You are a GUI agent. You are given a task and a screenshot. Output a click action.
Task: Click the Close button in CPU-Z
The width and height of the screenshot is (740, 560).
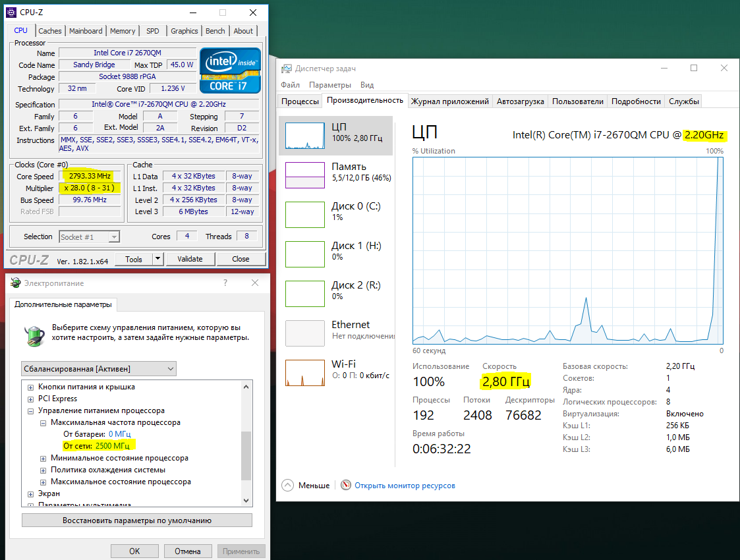(x=241, y=259)
